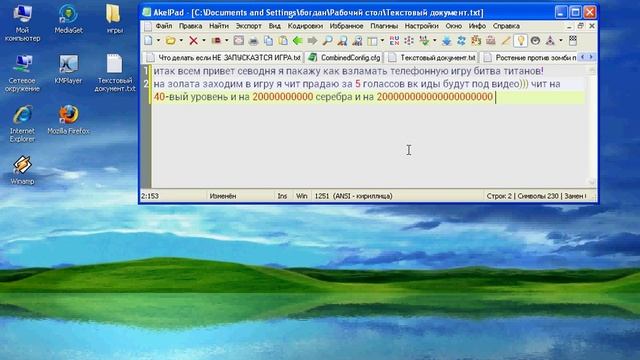The height and width of the screenshot is (360, 640).
Task: Open the dropdown beside the green down arrow icon
Action: [434, 40]
